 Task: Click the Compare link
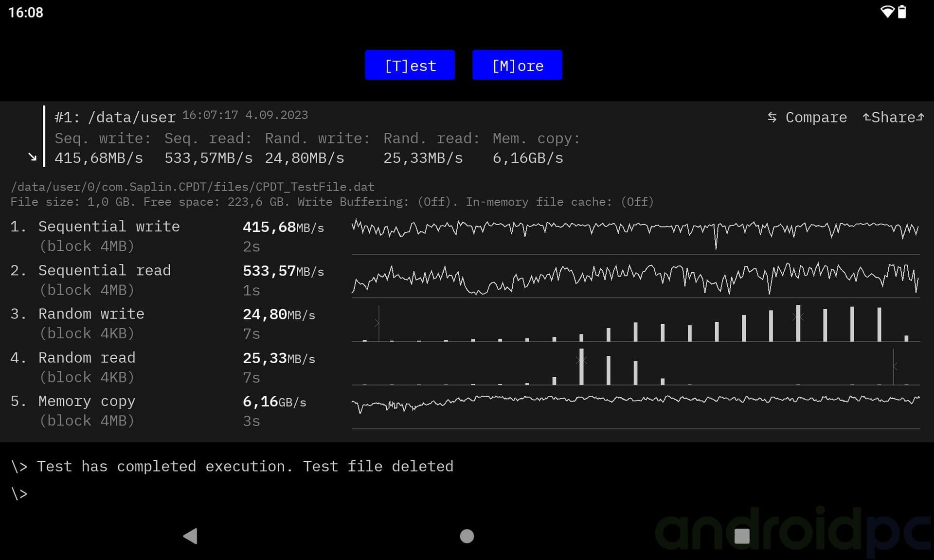click(x=815, y=117)
